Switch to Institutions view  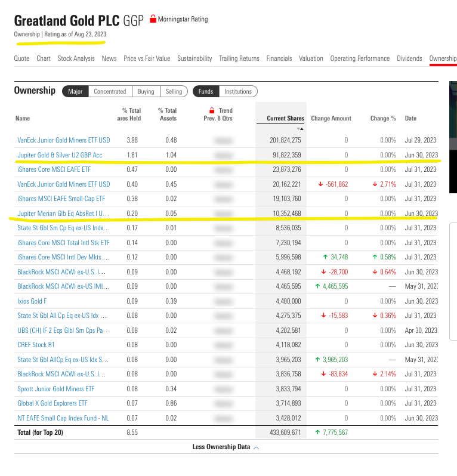[x=238, y=91]
